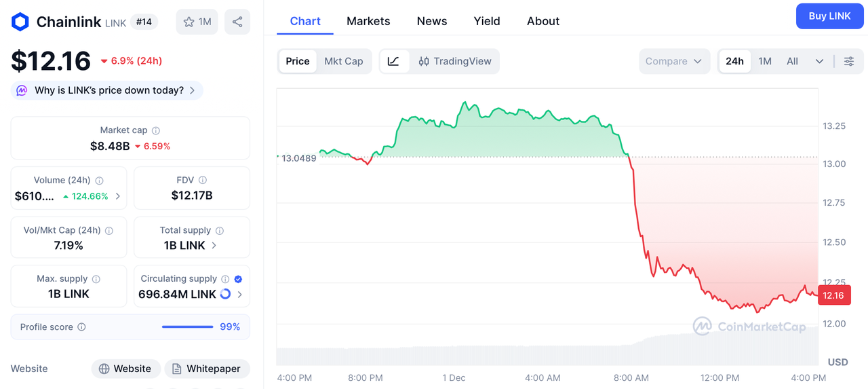Click the verified checkmark badge for supply
The height and width of the screenshot is (389, 868).
click(238, 279)
